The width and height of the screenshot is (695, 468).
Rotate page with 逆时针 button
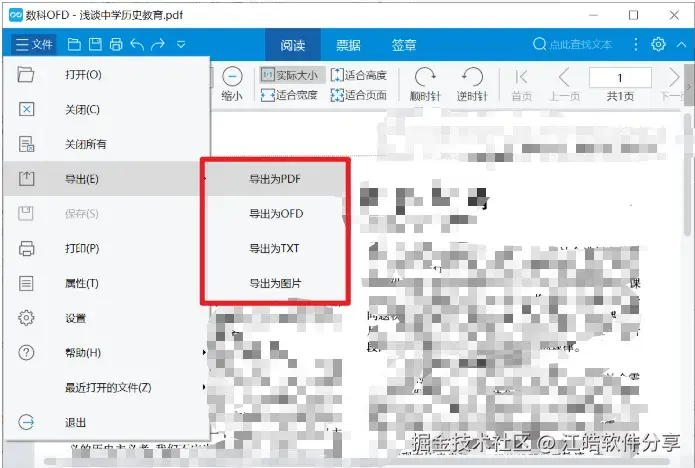pyautogui.click(x=472, y=84)
